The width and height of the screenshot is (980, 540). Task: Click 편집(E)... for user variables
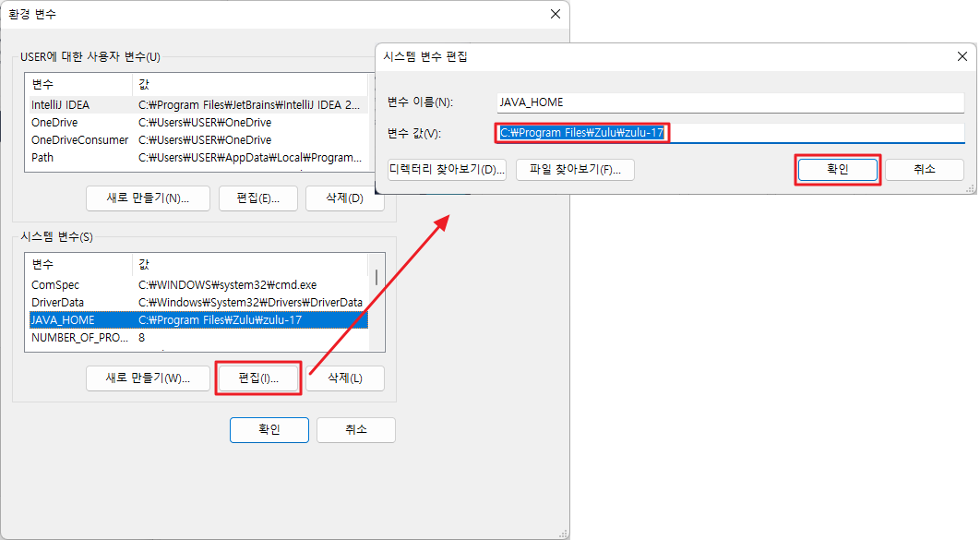pos(258,198)
